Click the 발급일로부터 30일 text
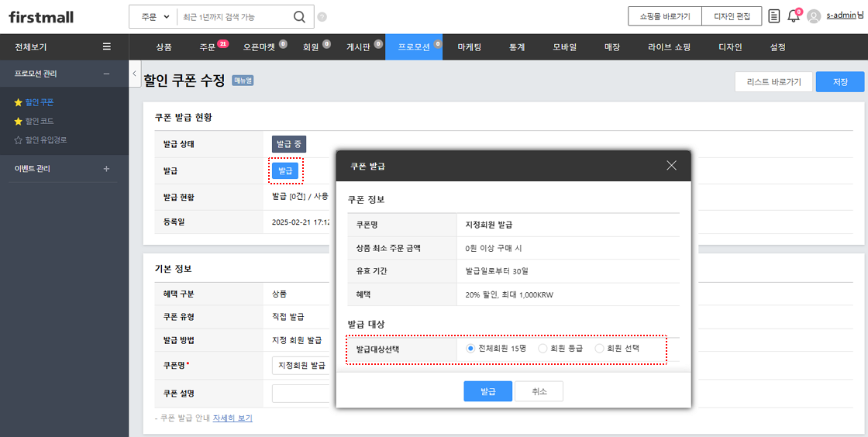This screenshot has height=437, width=868. pyautogui.click(x=498, y=272)
